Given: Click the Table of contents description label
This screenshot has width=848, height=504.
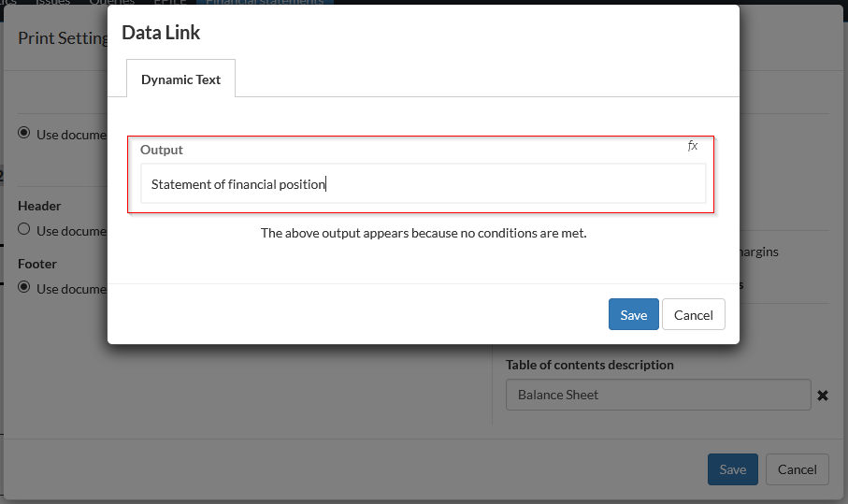Looking at the screenshot, I should (x=589, y=365).
